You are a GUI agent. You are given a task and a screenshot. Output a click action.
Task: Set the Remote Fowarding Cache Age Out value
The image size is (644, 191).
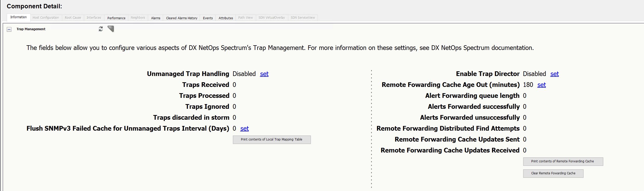[541, 85]
